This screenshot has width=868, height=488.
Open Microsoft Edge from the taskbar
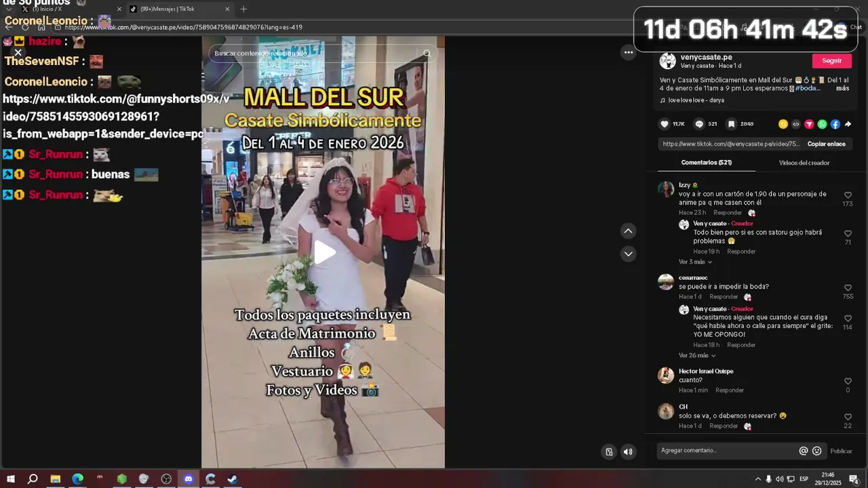pos(77,479)
